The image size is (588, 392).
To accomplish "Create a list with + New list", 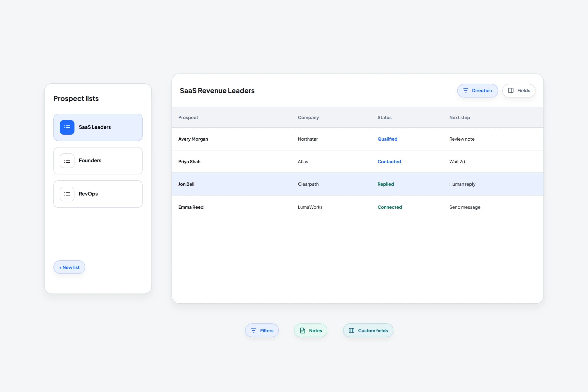I will 69,267.
